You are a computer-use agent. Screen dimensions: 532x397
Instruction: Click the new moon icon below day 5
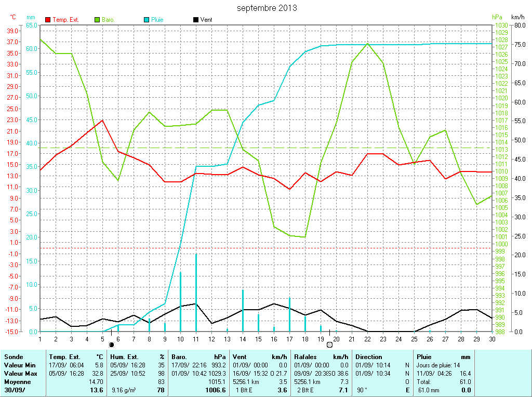pos(111,345)
